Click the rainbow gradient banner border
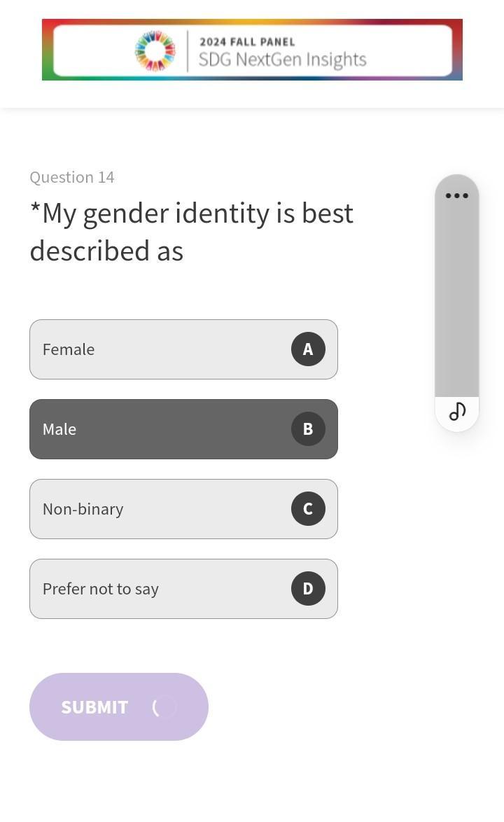Screen dimensions: 504x822 [47, 50]
